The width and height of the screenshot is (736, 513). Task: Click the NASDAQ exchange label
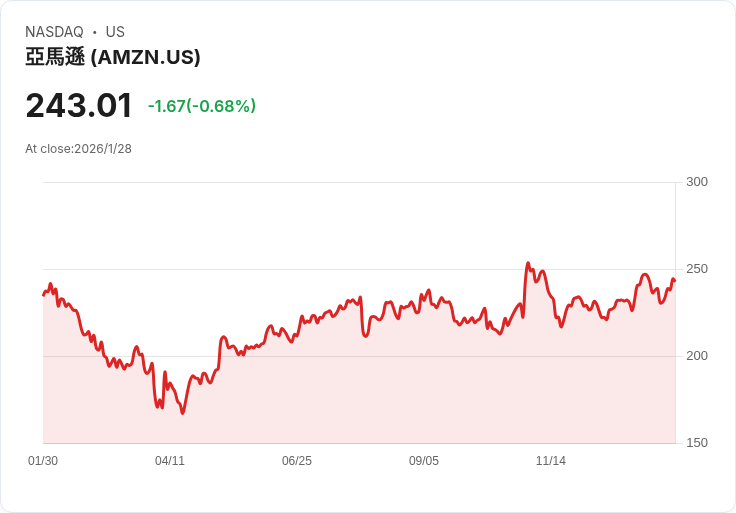coord(54,32)
